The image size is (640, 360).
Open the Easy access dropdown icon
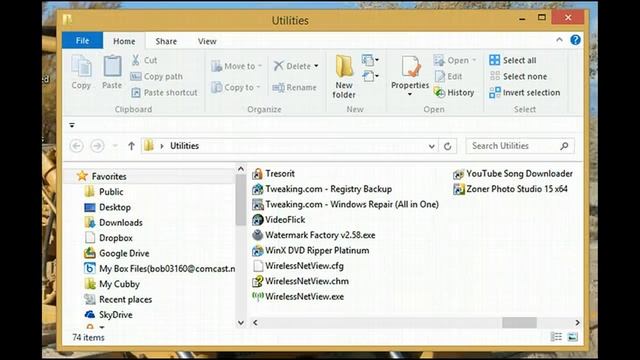370,76
